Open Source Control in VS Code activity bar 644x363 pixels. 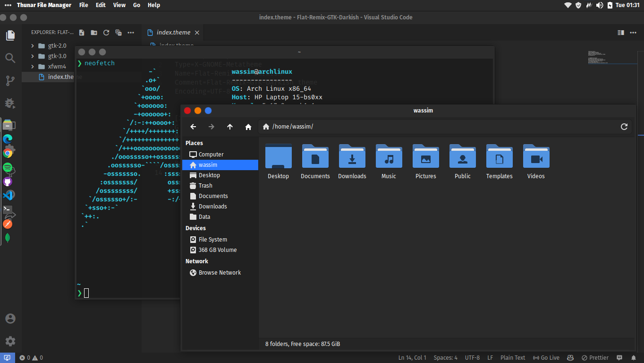pos(10,80)
